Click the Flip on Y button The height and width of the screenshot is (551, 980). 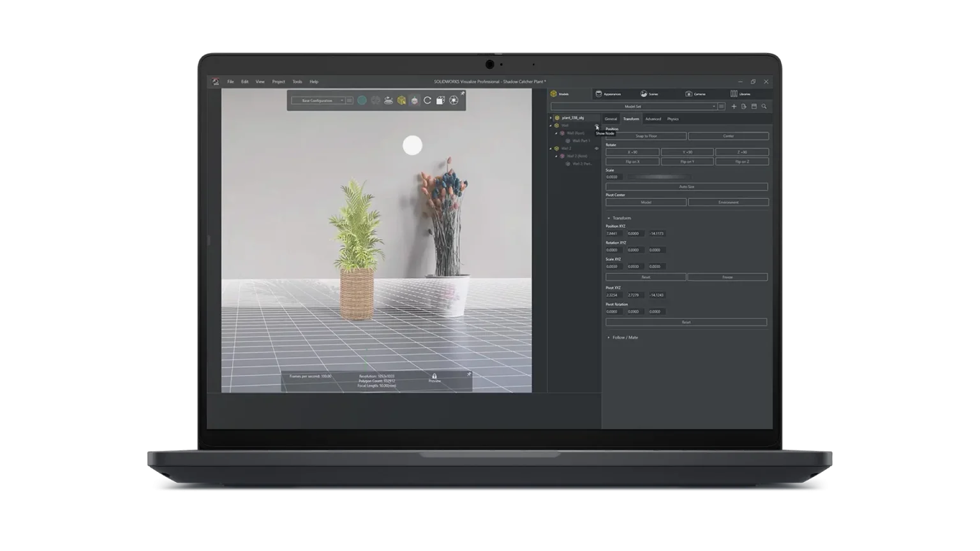click(x=687, y=162)
